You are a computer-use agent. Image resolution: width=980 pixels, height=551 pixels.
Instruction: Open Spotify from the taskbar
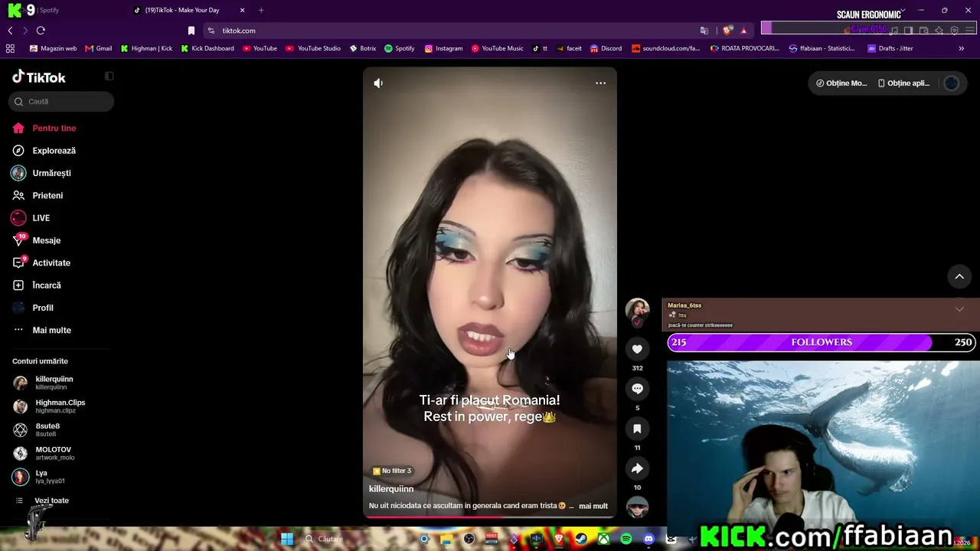coord(626,539)
